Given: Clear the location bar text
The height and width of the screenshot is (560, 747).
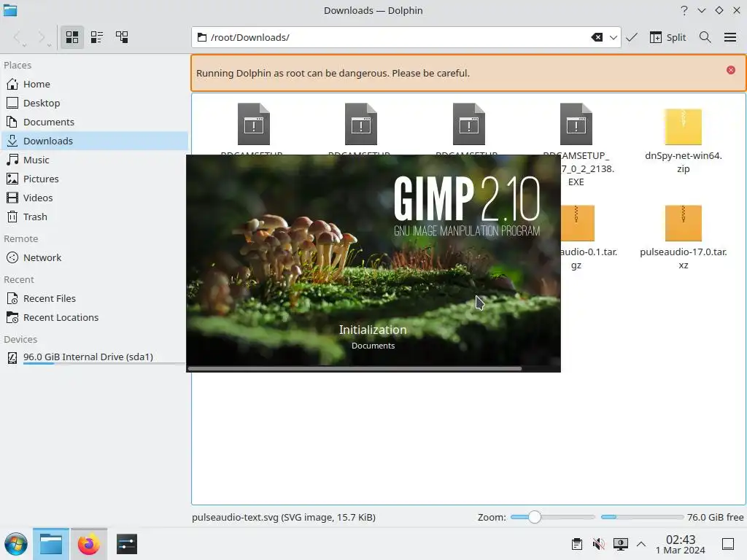Looking at the screenshot, I should click(x=597, y=37).
